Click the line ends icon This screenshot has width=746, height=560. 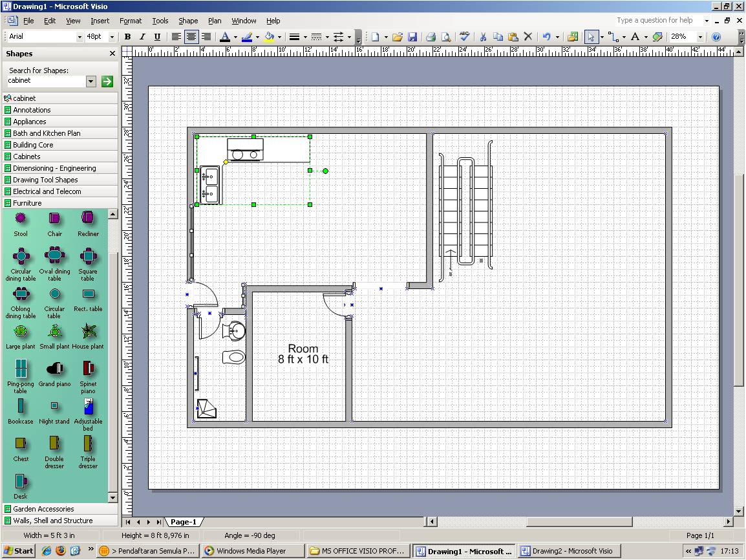[x=338, y=37]
